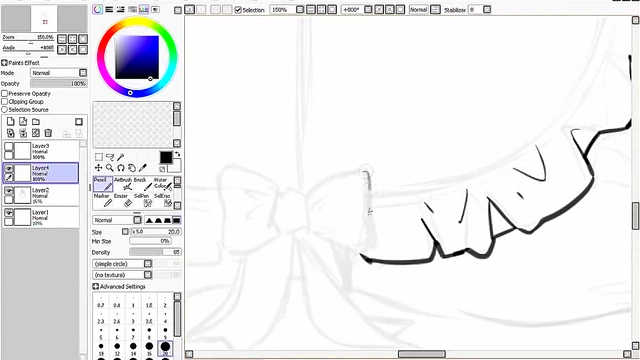This screenshot has height=360, width=640.
Task: Choose the flat-top brush edge shape
Action: tap(176, 220)
